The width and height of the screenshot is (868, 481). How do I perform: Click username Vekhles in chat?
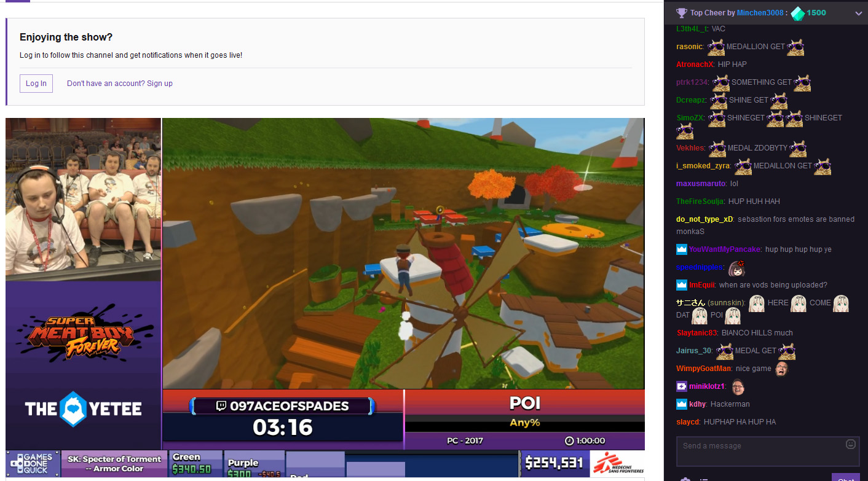pyautogui.click(x=690, y=148)
